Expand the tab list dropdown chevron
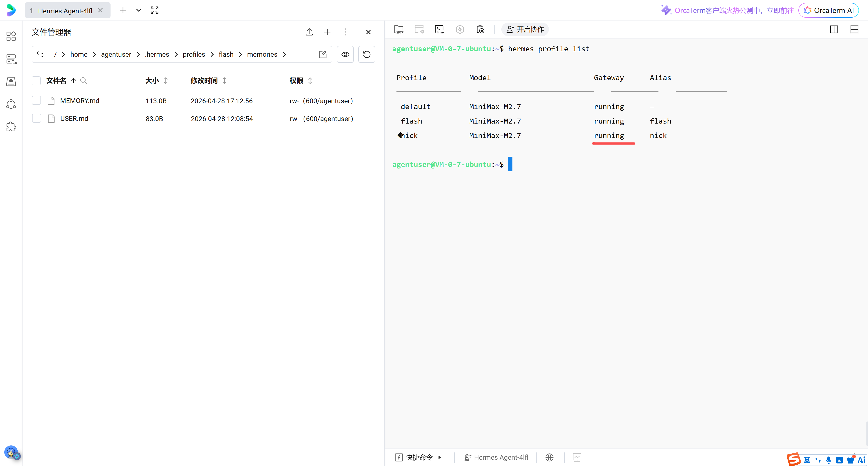The width and height of the screenshot is (868, 466). click(x=139, y=10)
